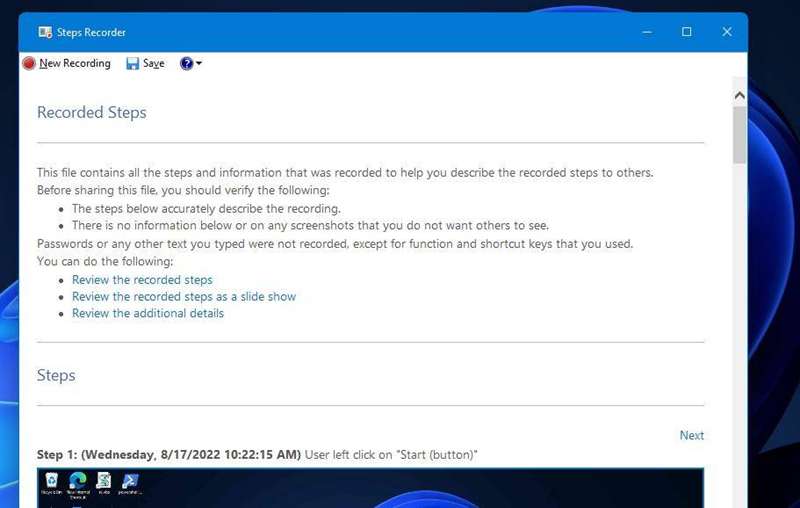The height and width of the screenshot is (508, 800).
Task: Click the Microsoft Edge icon in the step screenshot
Action: click(78, 482)
